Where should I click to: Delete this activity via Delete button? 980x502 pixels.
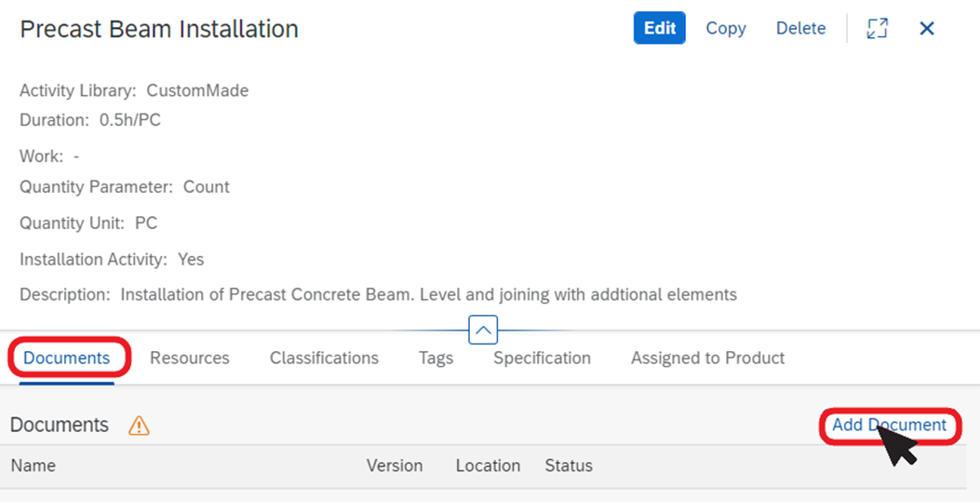(x=800, y=28)
